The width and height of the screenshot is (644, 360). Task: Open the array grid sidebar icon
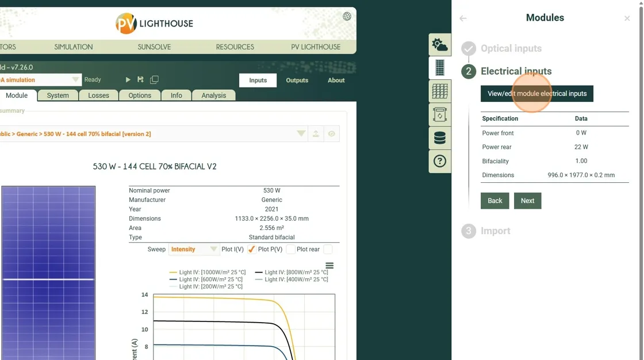pos(440,91)
